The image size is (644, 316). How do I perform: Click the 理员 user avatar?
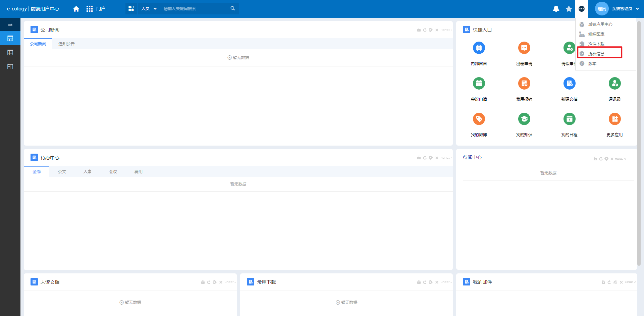click(x=602, y=9)
